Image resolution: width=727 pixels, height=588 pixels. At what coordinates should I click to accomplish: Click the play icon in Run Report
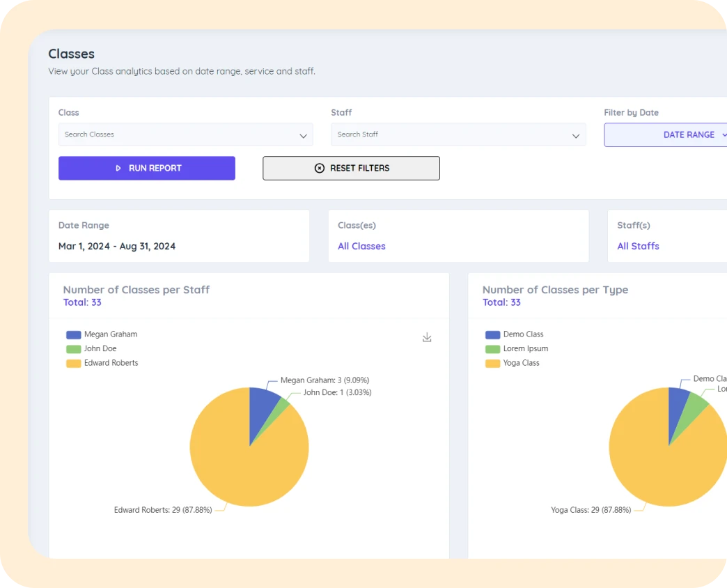coord(118,169)
